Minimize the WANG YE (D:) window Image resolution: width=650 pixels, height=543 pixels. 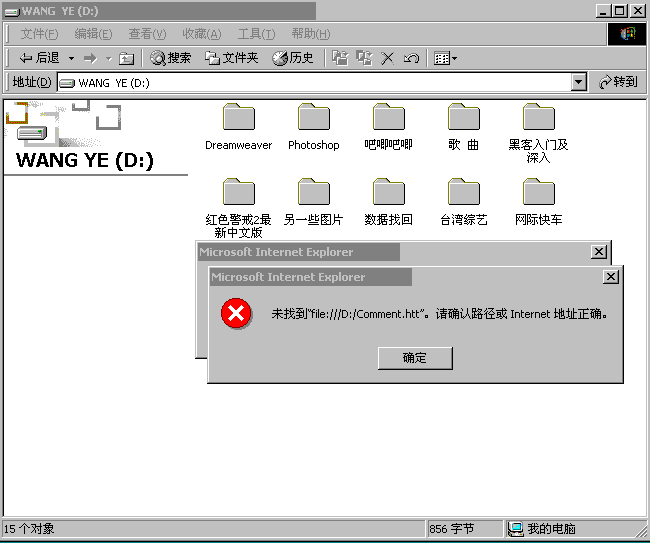click(x=603, y=11)
